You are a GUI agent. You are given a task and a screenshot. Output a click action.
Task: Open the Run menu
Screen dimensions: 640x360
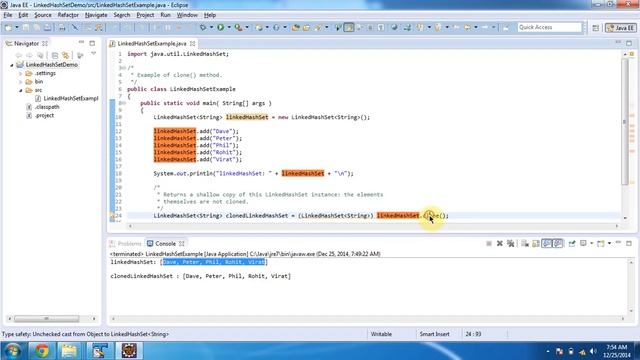coord(165,15)
